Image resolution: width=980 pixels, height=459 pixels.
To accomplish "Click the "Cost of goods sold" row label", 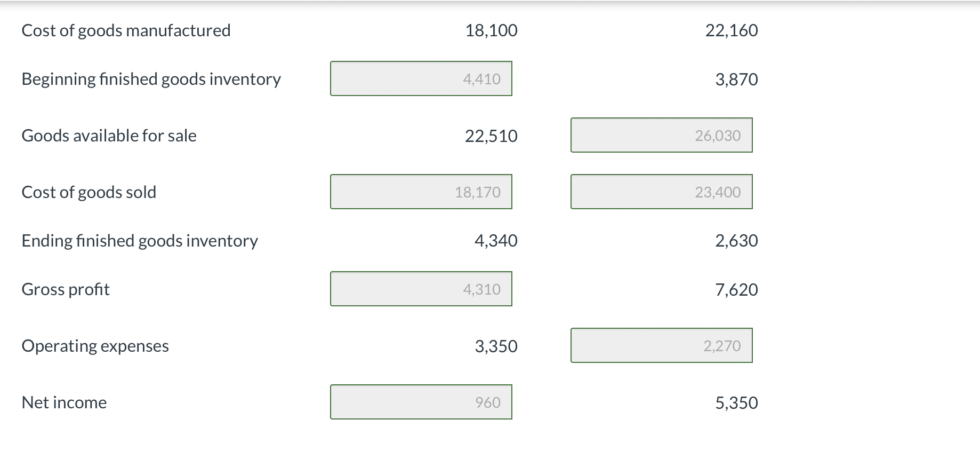I will click(89, 192).
